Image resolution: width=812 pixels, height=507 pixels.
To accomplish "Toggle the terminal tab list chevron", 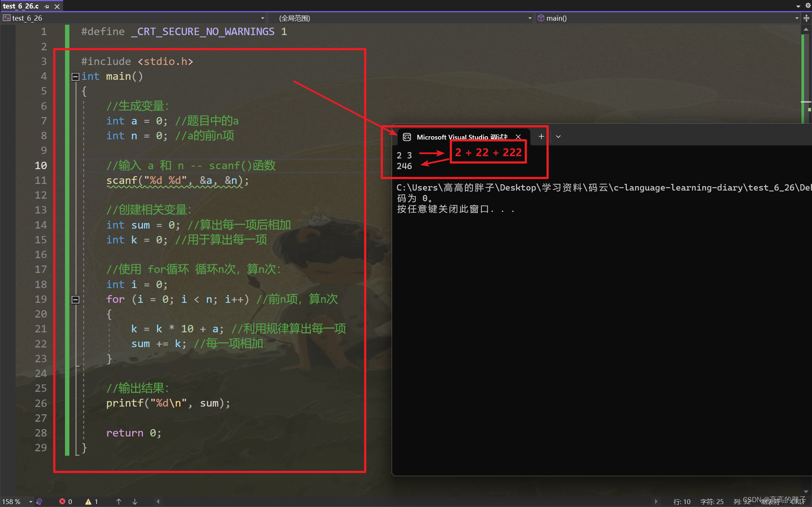I will point(558,136).
